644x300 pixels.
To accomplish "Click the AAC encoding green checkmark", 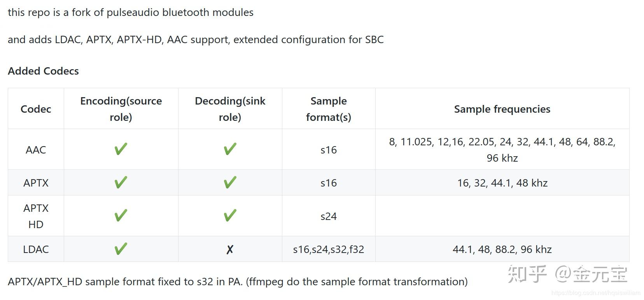I will 121,149.
